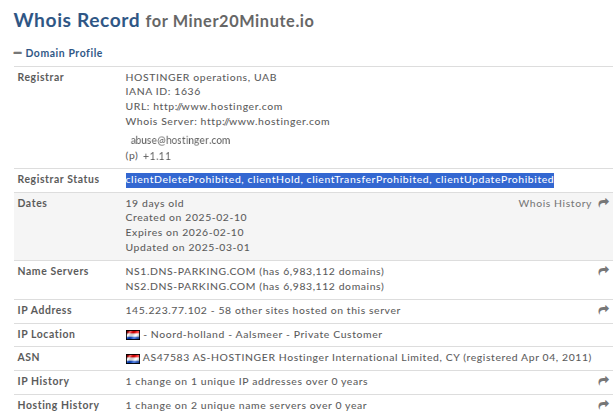
Task: Click '1 change on 1 unique IP addresses'
Action: 246,382
